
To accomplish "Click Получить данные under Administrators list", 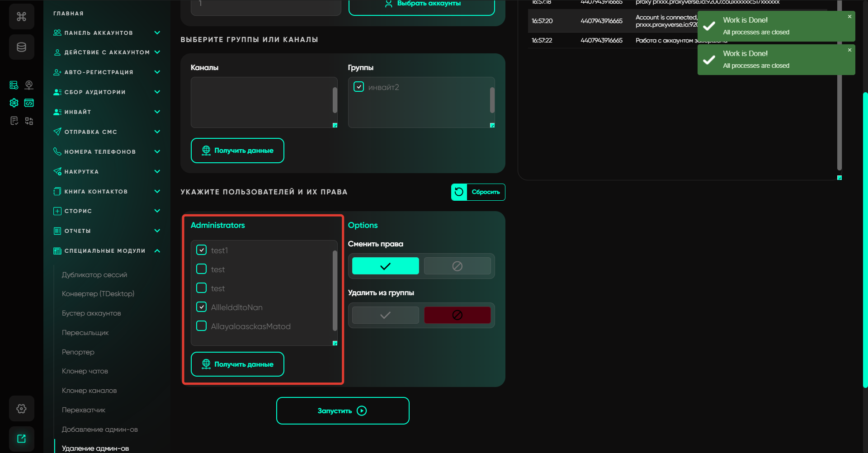I will tap(237, 364).
